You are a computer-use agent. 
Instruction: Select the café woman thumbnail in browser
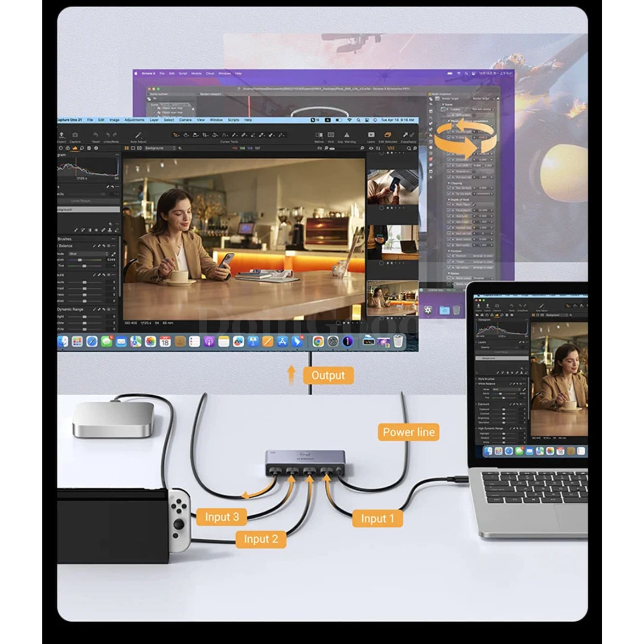pyautogui.click(x=392, y=298)
